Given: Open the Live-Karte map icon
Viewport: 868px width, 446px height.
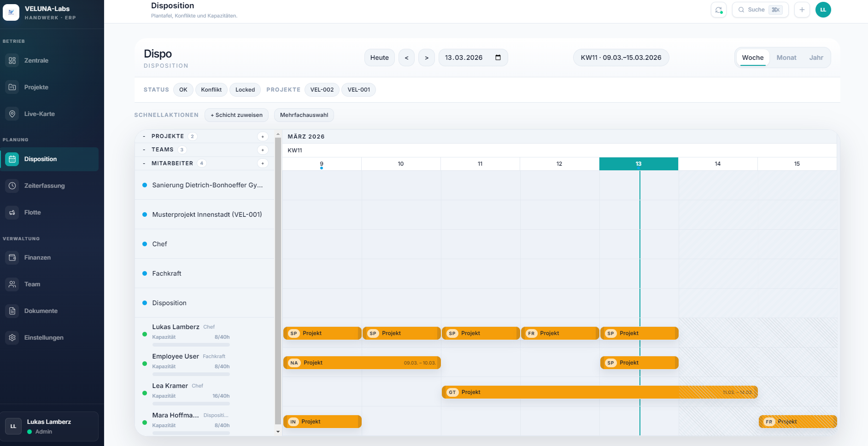Looking at the screenshot, I should [12, 114].
